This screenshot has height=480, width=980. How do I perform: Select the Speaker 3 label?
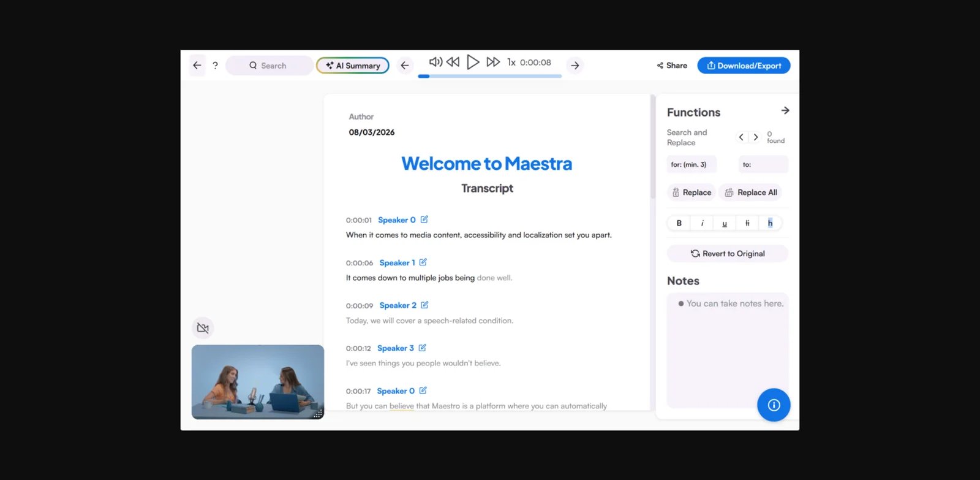[396, 348]
